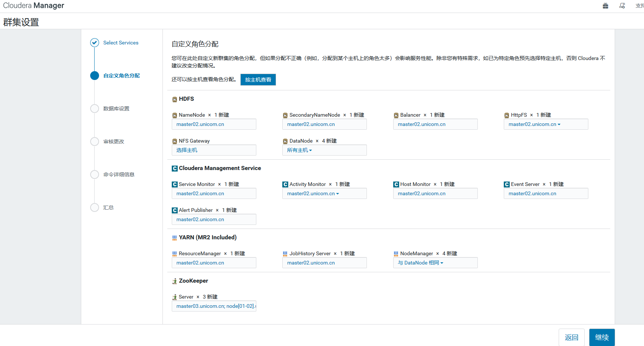Click the Balancer role icon
The image size is (644, 346).
[x=396, y=115]
